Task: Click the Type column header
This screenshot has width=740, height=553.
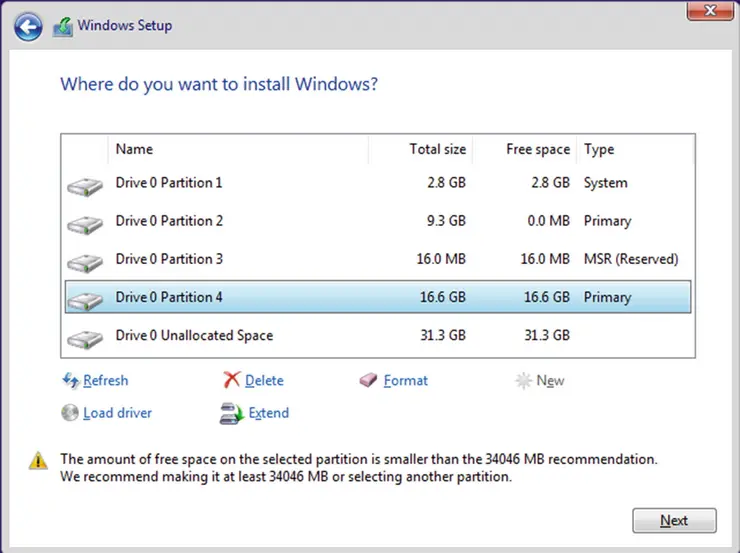Action: tap(599, 149)
